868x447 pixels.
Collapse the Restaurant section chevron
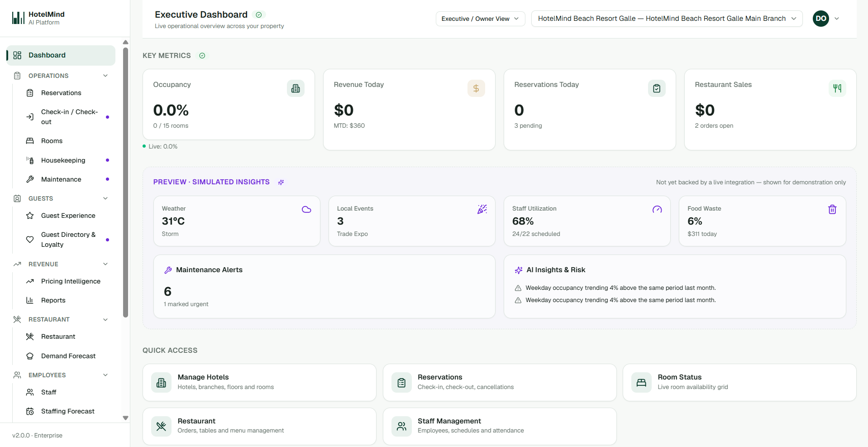coord(105,319)
